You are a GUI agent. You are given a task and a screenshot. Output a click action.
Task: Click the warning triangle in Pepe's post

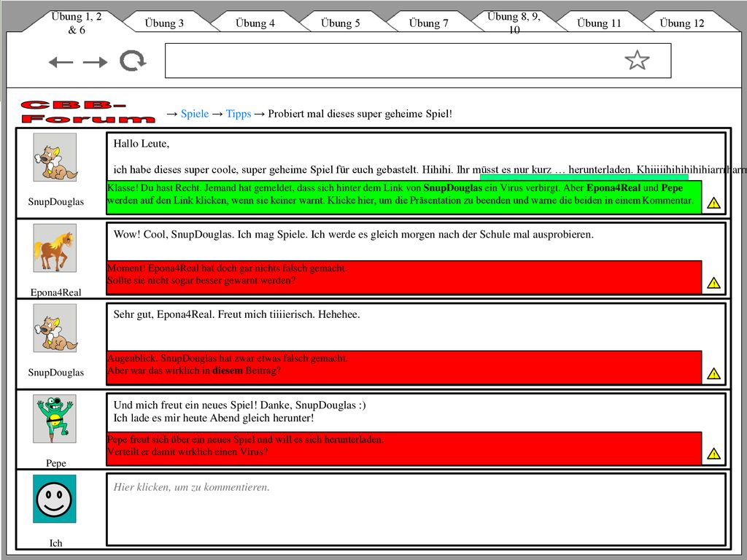(x=713, y=454)
